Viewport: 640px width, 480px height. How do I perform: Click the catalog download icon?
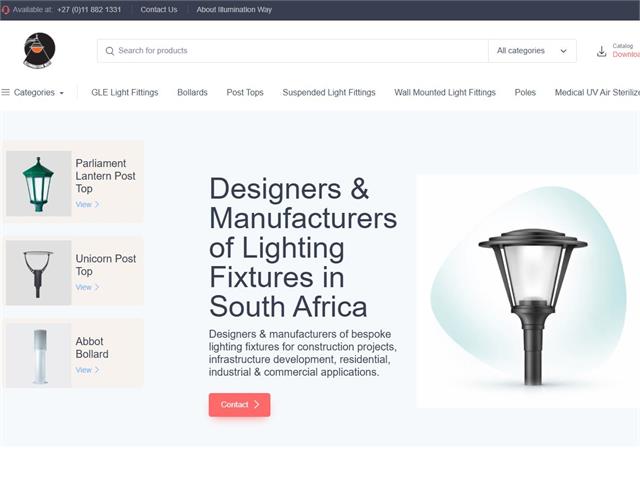(601, 51)
